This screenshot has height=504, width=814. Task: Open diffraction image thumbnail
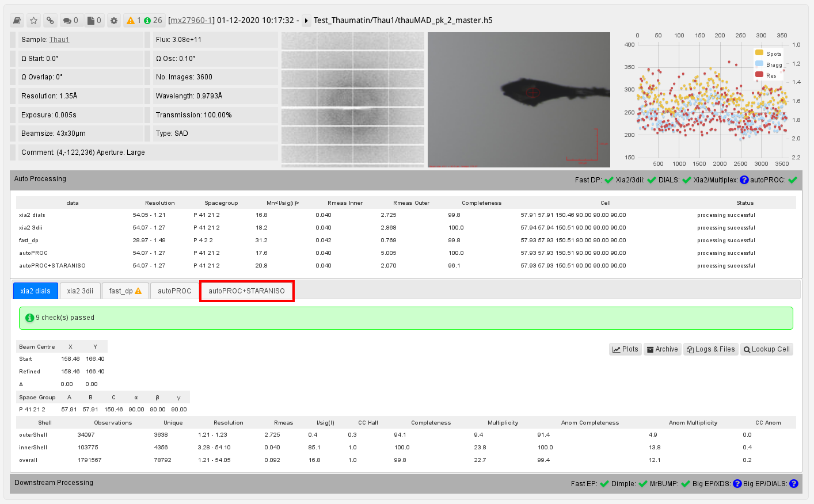tap(353, 100)
